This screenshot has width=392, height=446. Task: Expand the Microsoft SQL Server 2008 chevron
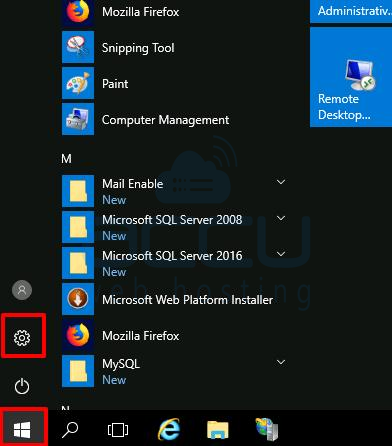pyautogui.click(x=281, y=218)
